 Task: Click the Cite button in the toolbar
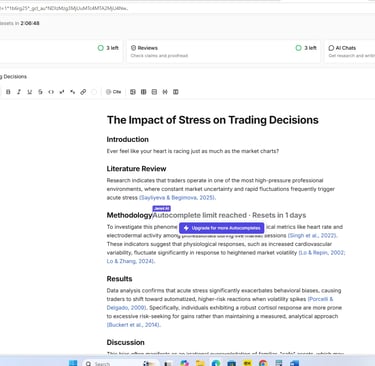(113, 92)
